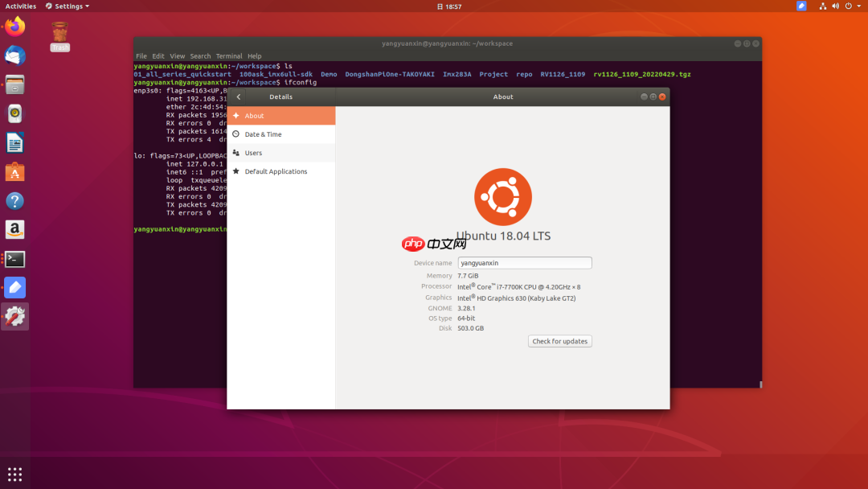Image resolution: width=868 pixels, height=489 pixels.
Task: Click the power icon in the top bar
Action: coord(849,6)
